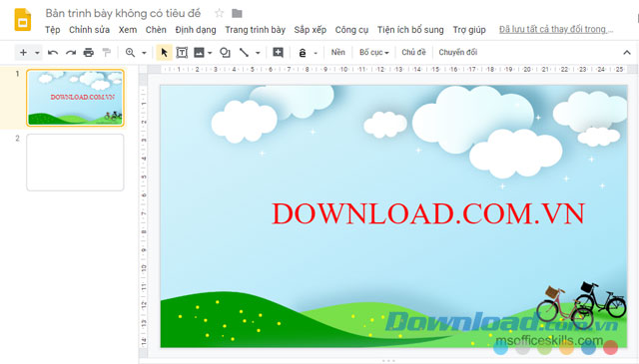
Task: Open the Sắp xếp menu
Action: point(311,30)
